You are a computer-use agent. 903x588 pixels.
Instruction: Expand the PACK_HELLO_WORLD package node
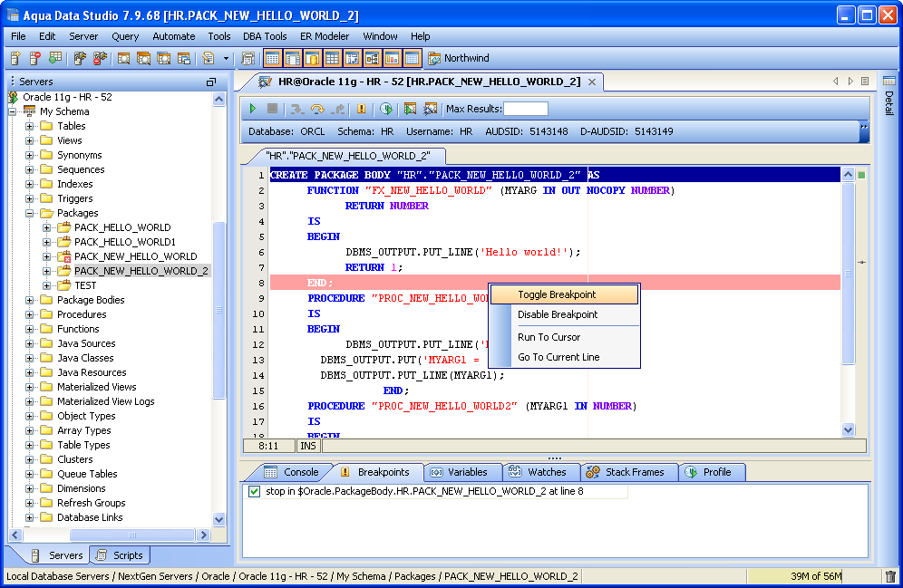tap(47, 227)
